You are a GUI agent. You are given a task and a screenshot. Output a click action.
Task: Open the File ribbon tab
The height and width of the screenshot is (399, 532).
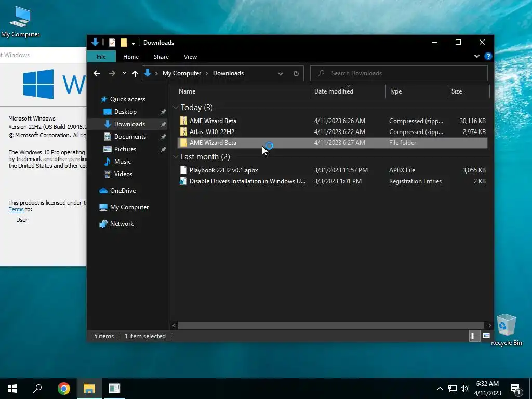pyautogui.click(x=101, y=57)
